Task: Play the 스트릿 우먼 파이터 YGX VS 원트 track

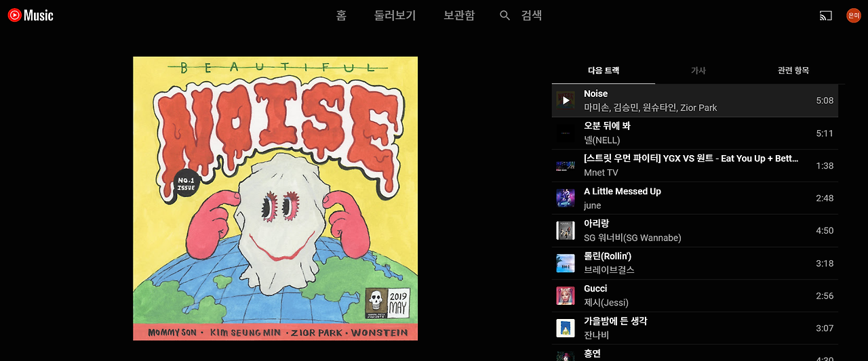Action: tap(691, 158)
